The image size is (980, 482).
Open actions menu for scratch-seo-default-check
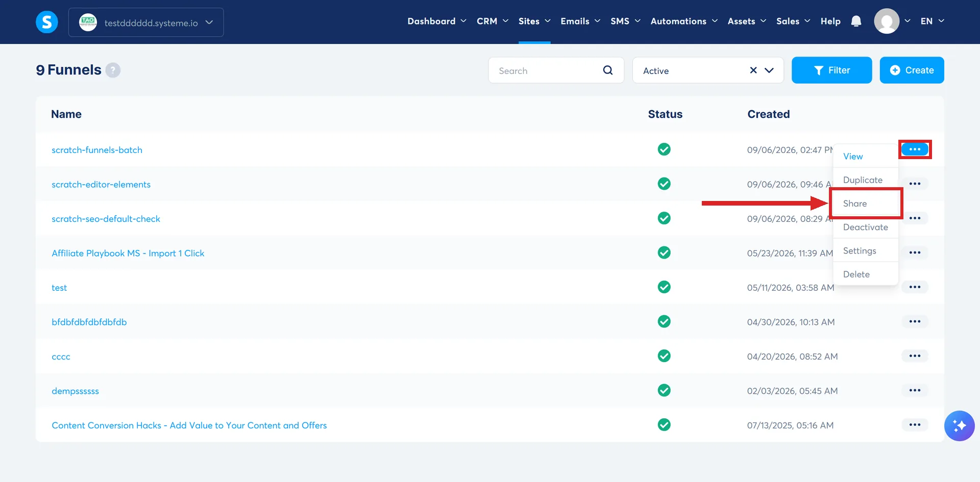[x=915, y=218]
